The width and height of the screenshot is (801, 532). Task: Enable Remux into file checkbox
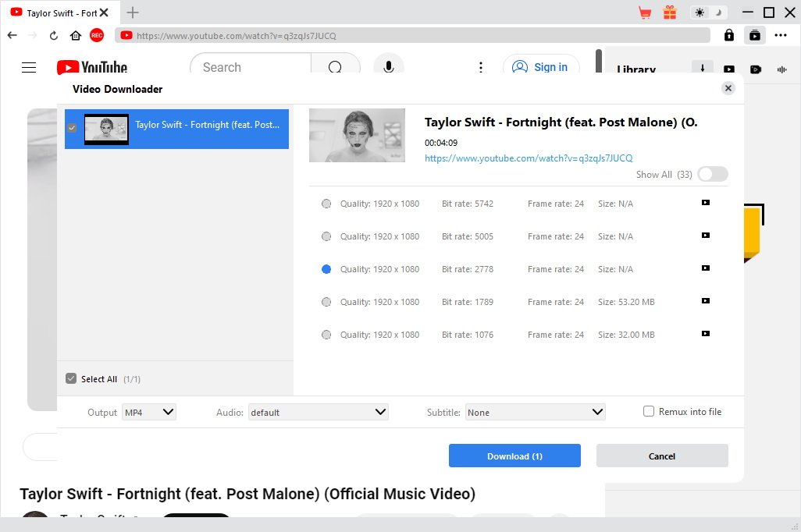point(648,411)
